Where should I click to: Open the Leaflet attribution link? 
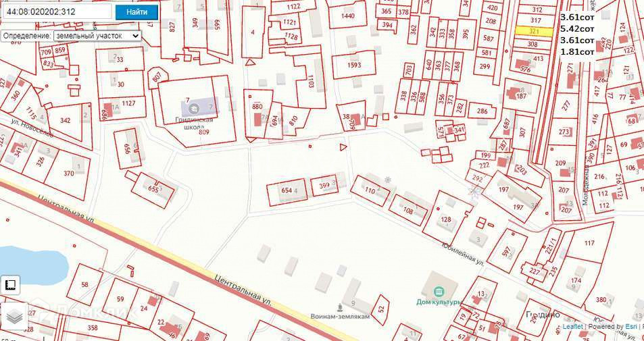pos(572,327)
